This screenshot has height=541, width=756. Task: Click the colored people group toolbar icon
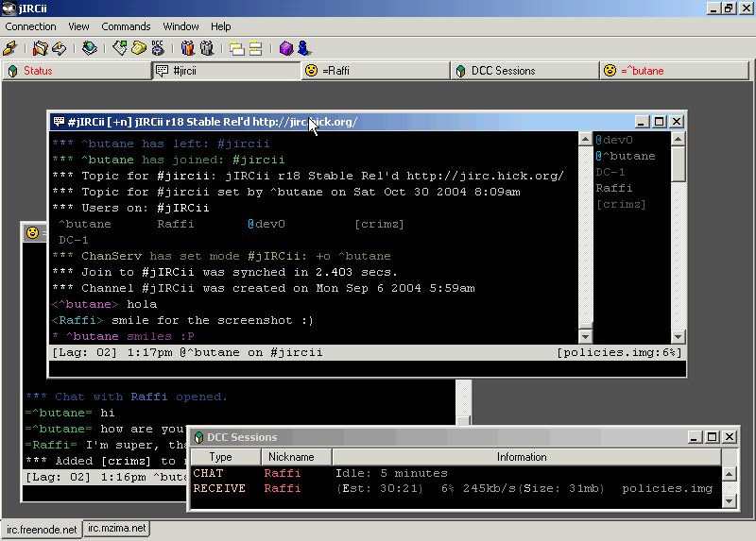click(x=187, y=48)
